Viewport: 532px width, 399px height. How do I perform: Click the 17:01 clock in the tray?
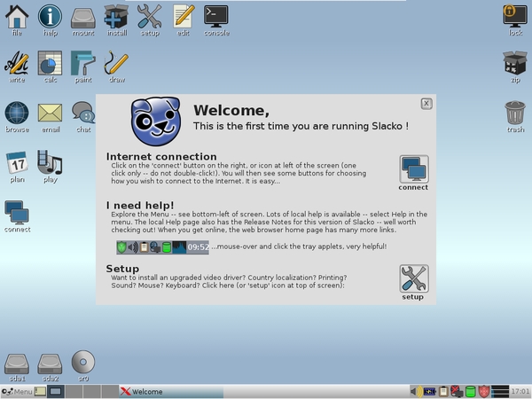point(520,392)
